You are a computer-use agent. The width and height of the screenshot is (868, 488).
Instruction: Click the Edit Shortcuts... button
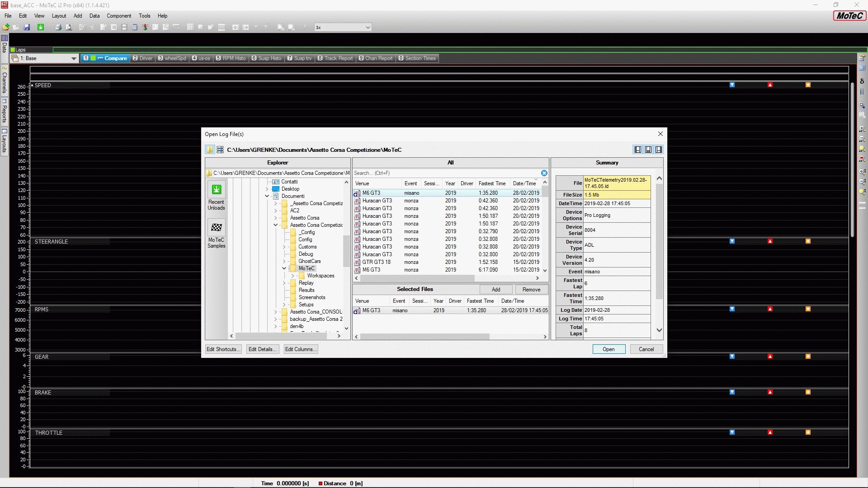pyautogui.click(x=223, y=349)
